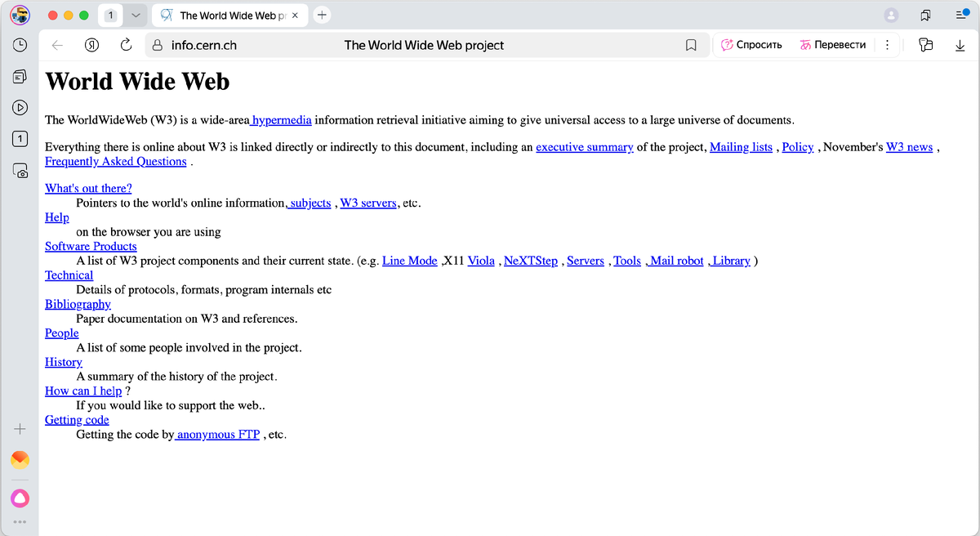Take a screenshot with the sidebar camera icon
980x536 pixels.
20,170
